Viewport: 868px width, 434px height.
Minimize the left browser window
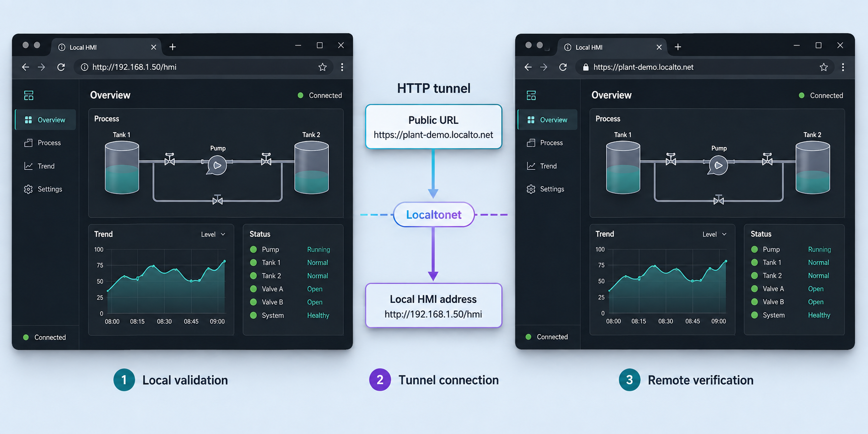pyautogui.click(x=298, y=46)
